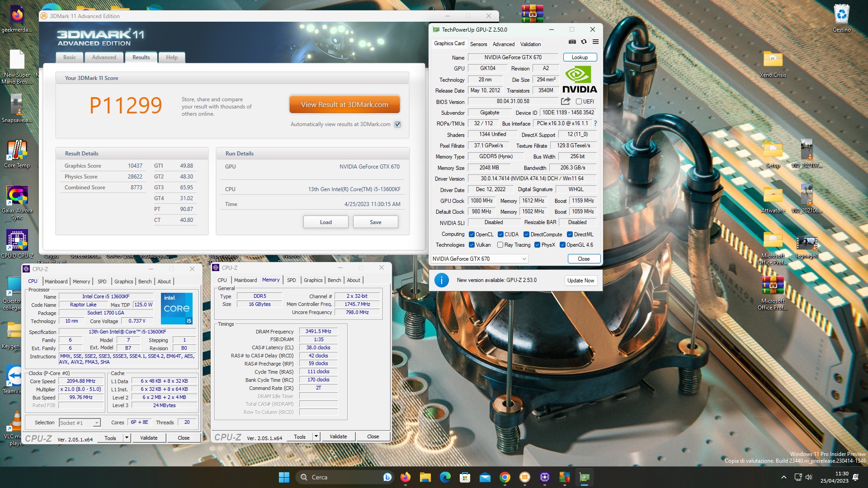This screenshot has width=868, height=488.
Task: Click Validate button in left CPU-Z window
Action: pyautogui.click(x=149, y=438)
